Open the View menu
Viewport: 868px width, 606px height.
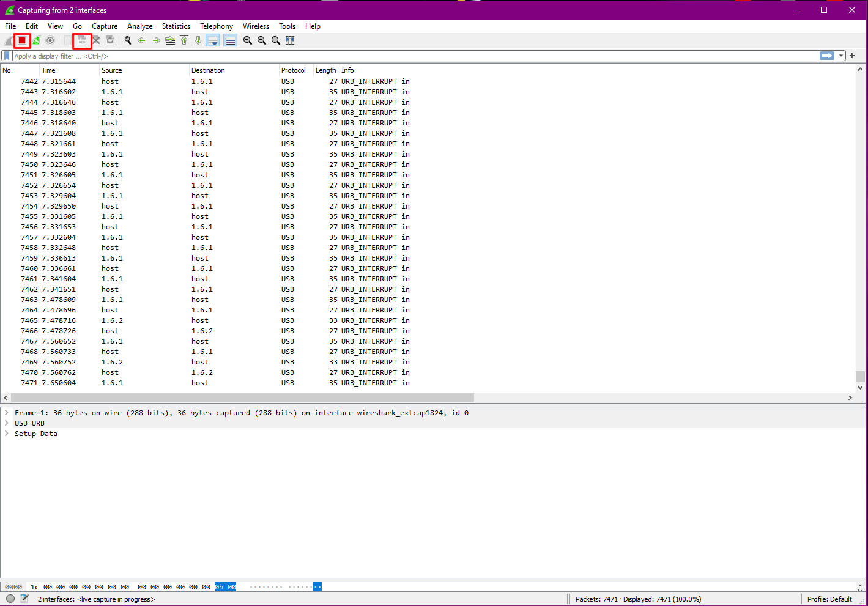pos(55,26)
